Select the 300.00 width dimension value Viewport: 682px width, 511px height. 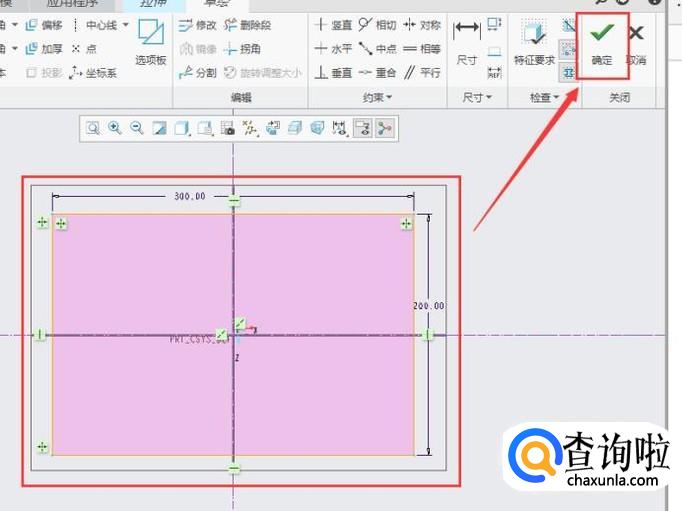click(190, 196)
